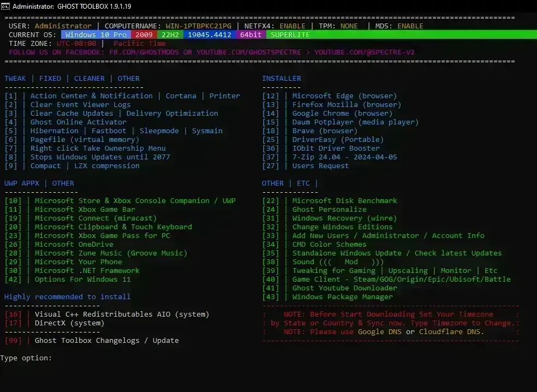Click option number '[10]' for Microsoft Store
537x392 pixels.
click(x=13, y=201)
